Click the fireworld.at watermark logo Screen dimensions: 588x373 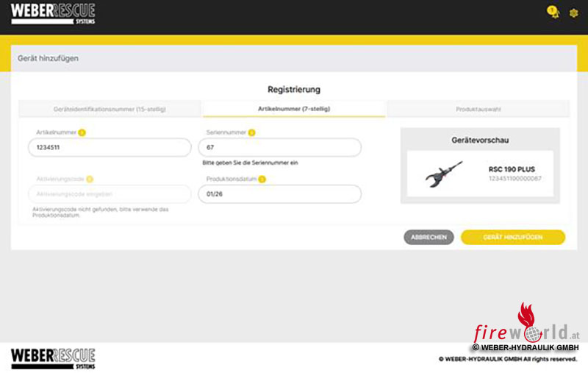[526, 327]
